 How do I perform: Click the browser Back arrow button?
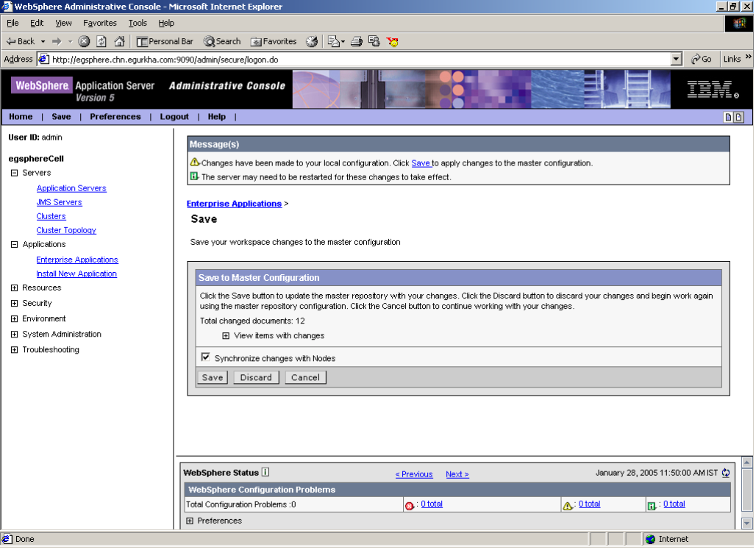[21, 41]
